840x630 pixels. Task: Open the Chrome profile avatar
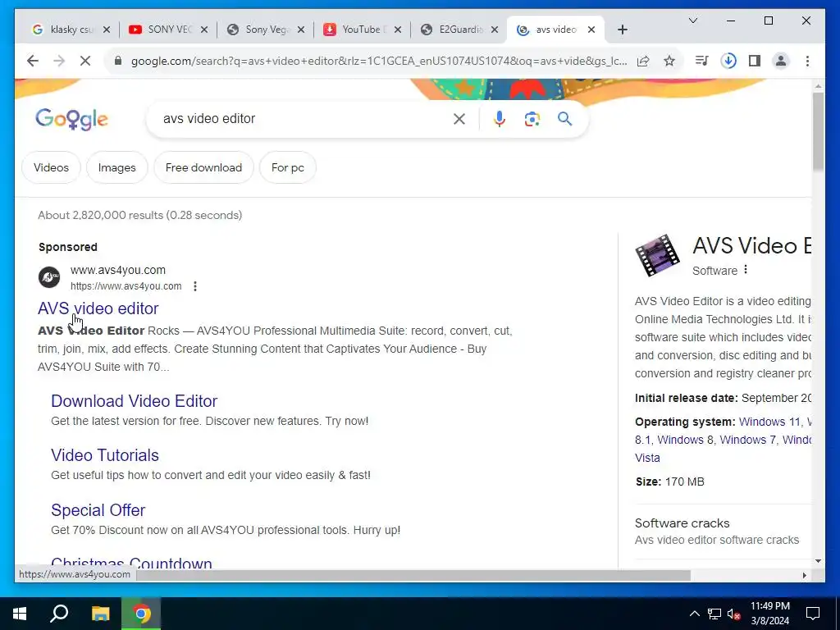click(781, 61)
